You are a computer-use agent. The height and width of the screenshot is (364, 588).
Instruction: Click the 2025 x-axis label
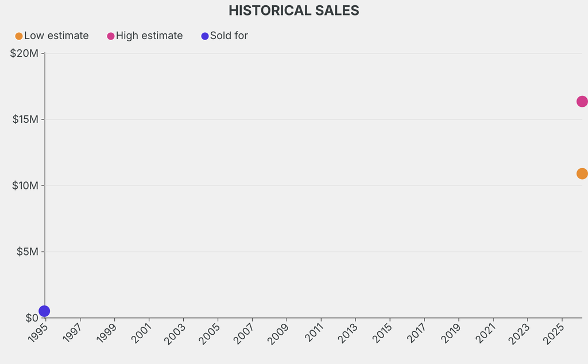pos(554,333)
